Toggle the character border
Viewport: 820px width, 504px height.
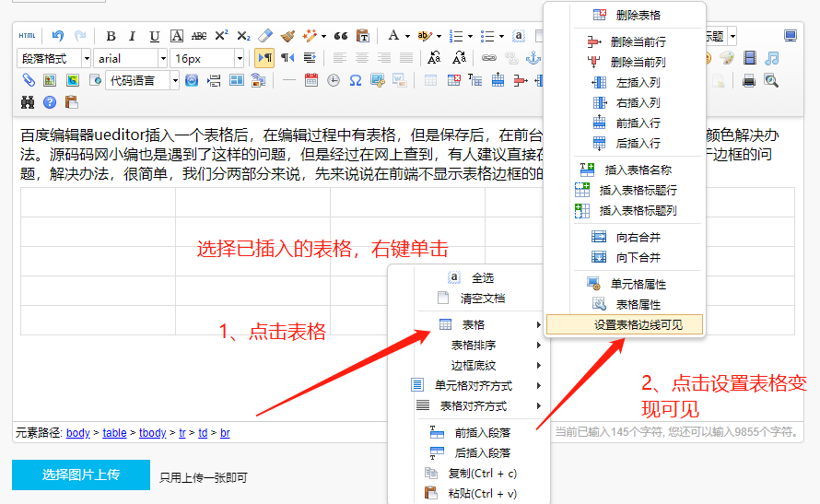177,36
